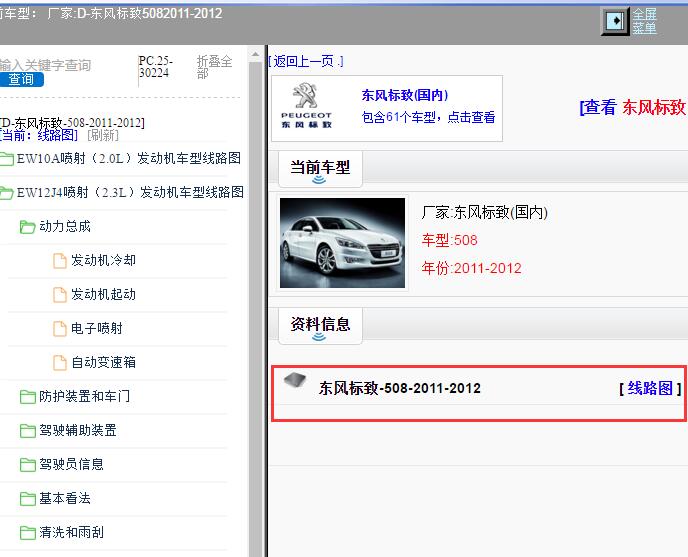The image size is (688, 557).
Task: Collapse the 动力总成 tree node
Action: tap(64, 226)
